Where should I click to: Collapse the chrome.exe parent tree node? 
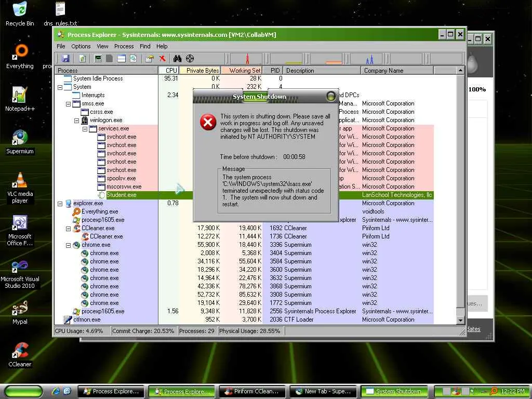(x=68, y=245)
